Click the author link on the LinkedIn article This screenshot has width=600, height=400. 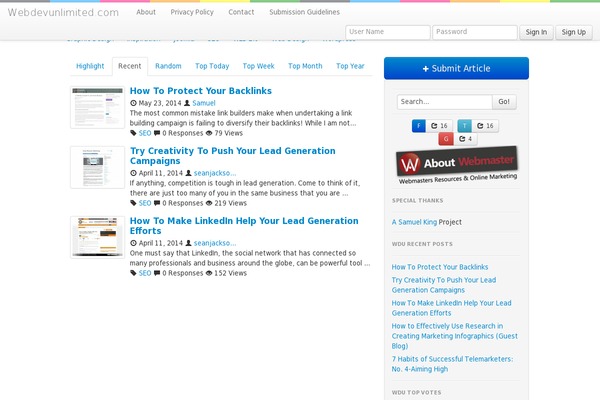215,243
